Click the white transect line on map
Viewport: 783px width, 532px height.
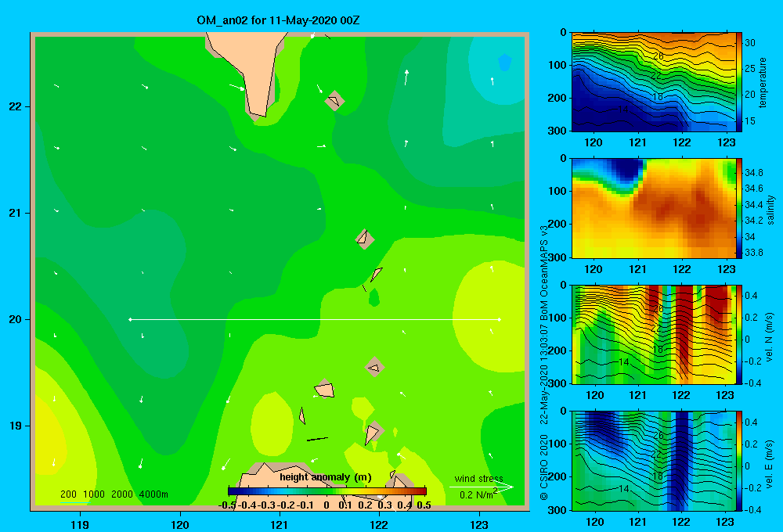point(315,319)
